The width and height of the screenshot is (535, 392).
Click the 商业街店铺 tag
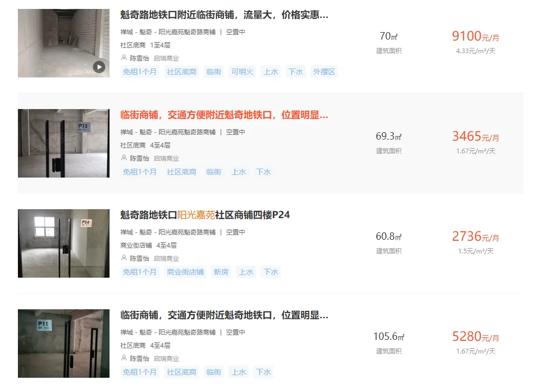point(185,272)
